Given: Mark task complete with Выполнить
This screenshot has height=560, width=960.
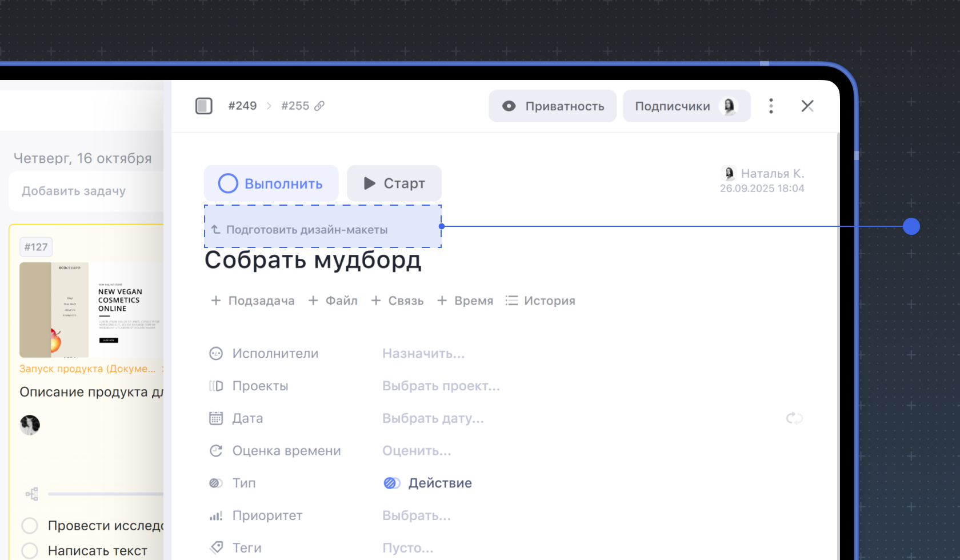Looking at the screenshot, I should coord(271,183).
